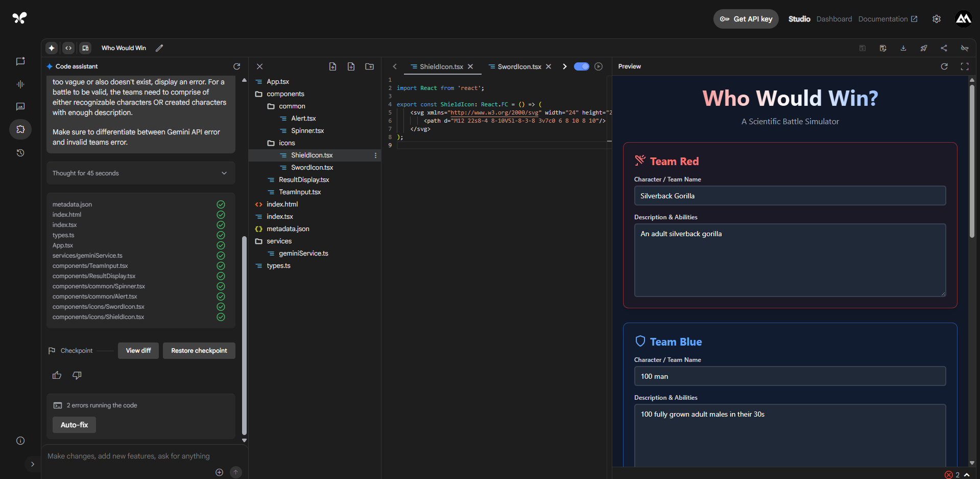This screenshot has width=980, height=479.
Task: Click View diff button
Action: pos(138,351)
